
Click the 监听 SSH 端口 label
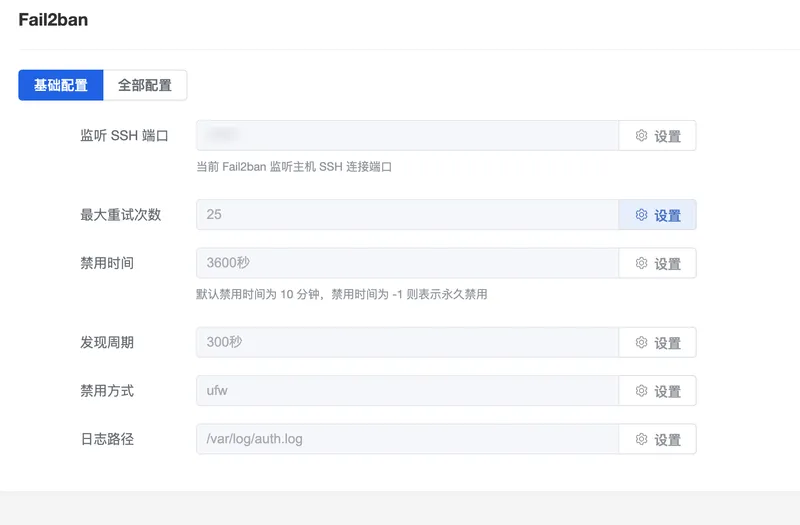(124, 136)
